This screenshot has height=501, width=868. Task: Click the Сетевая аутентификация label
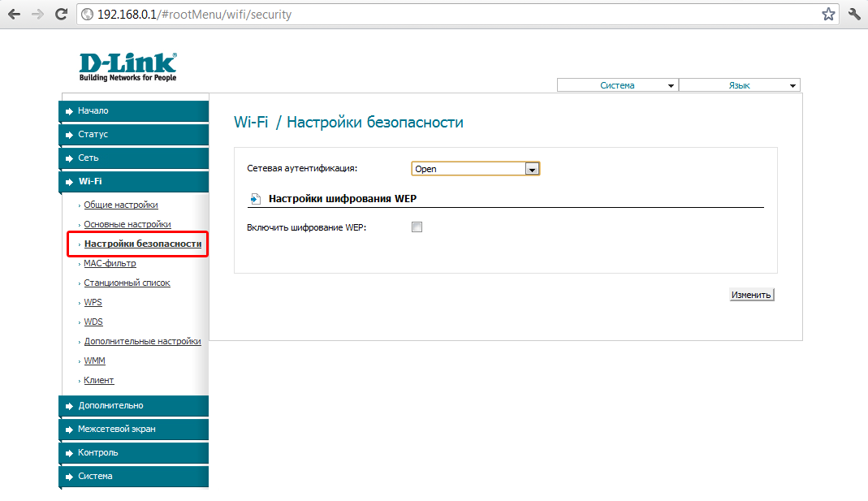click(x=302, y=168)
